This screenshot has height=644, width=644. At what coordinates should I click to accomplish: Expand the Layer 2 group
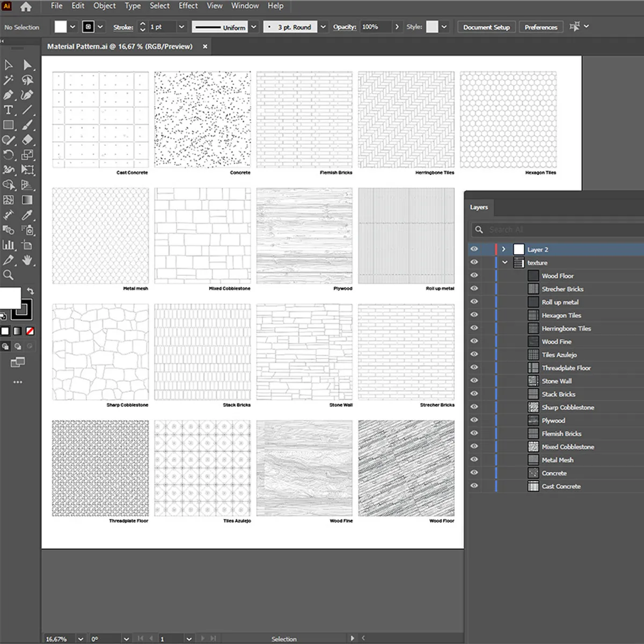(x=503, y=249)
